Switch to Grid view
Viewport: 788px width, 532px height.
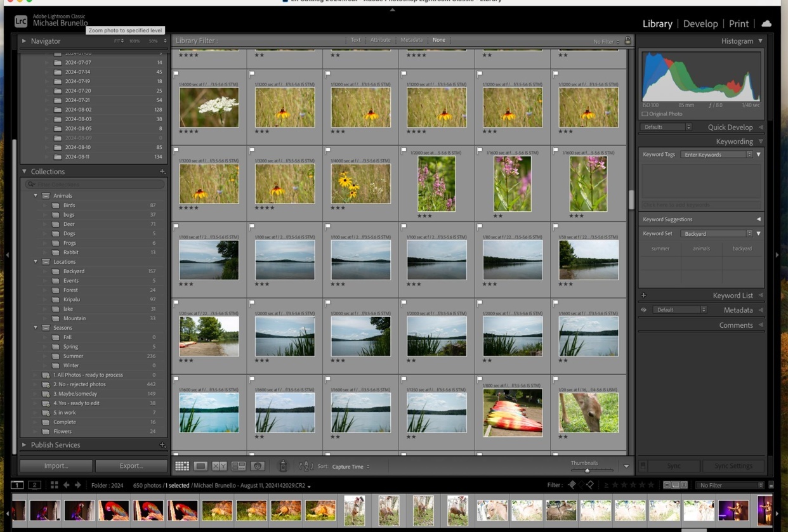(x=182, y=466)
